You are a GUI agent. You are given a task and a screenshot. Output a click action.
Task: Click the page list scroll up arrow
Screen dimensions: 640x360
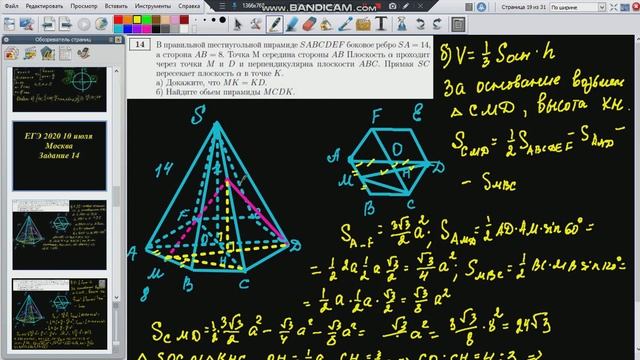tap(116, 71)
